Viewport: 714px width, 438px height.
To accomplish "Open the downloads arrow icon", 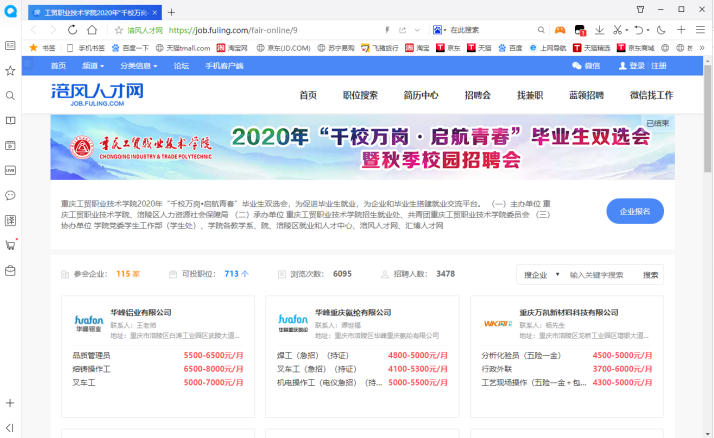I will coord(599,30).
